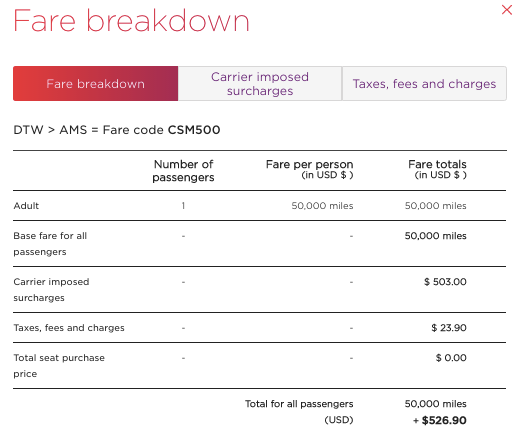Image resolution: width=522 pixels, height=432 pixels.
Task: Click the $ 503.00 surcharge amount
Action: click(x=445, y=282)
